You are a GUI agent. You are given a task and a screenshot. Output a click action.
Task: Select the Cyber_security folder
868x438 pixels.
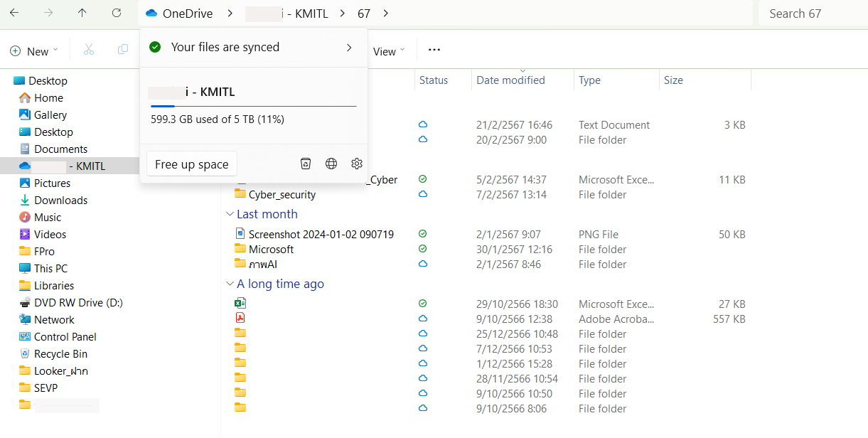pyautogui.click(x=282, y=195)
